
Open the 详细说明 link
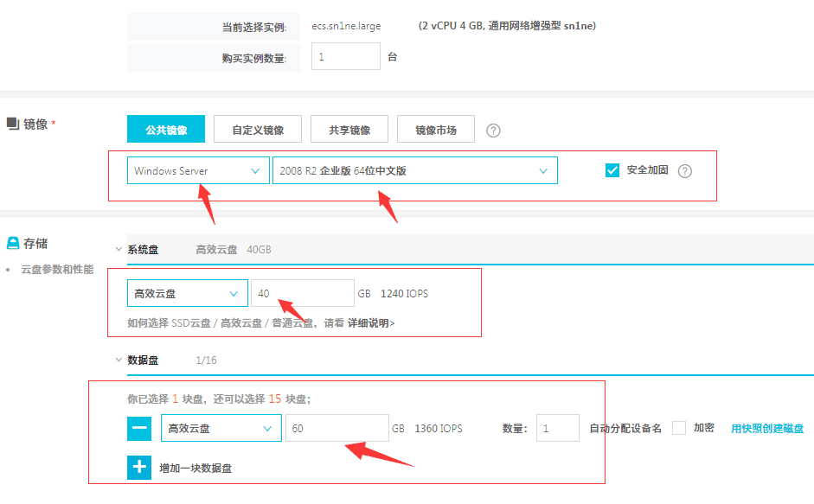point(371,323)
